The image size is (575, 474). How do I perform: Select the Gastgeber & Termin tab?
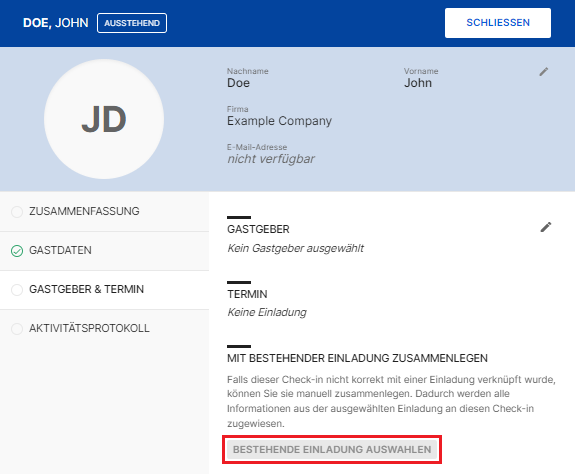(105, 290)
